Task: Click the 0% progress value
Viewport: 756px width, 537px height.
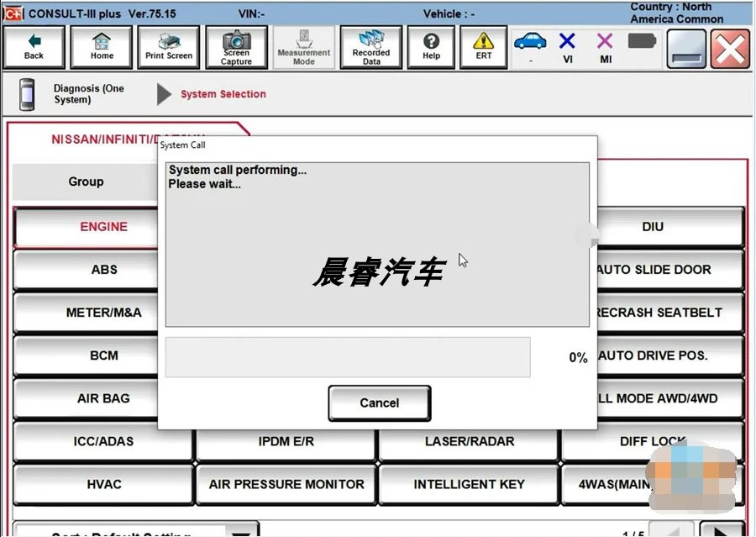Action: tap(578, 357)
